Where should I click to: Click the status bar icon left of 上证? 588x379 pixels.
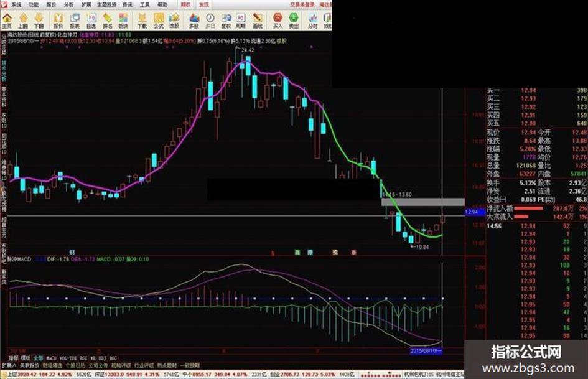[4, 375]
